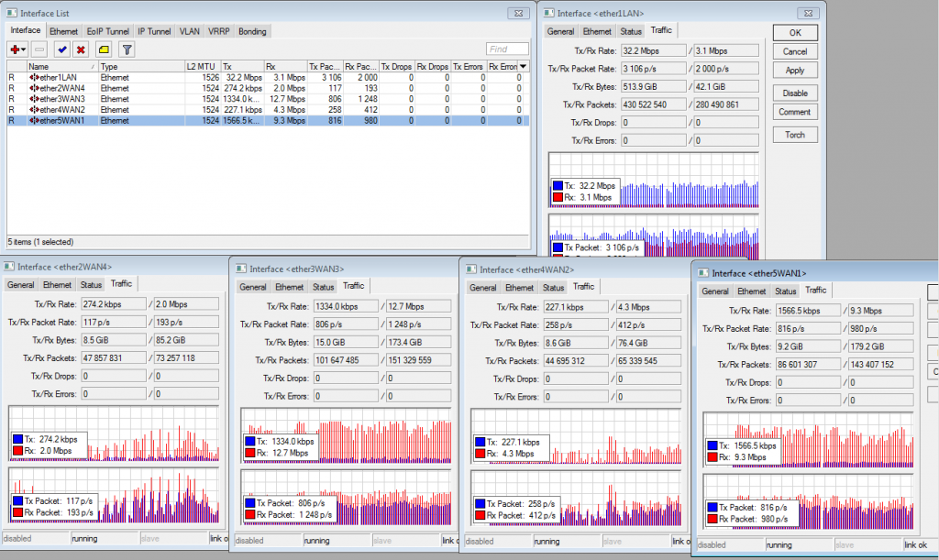Sort by the Name column header
The height and width of the screenshot is (560, 939).
pos(61,66)
